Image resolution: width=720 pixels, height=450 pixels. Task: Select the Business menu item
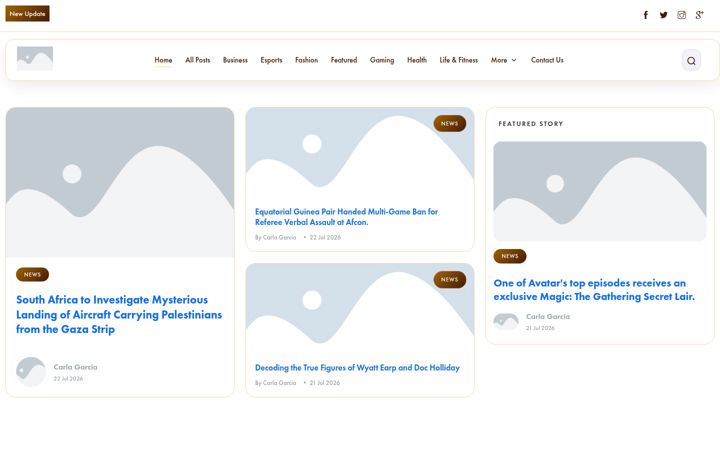click(235, 60)
